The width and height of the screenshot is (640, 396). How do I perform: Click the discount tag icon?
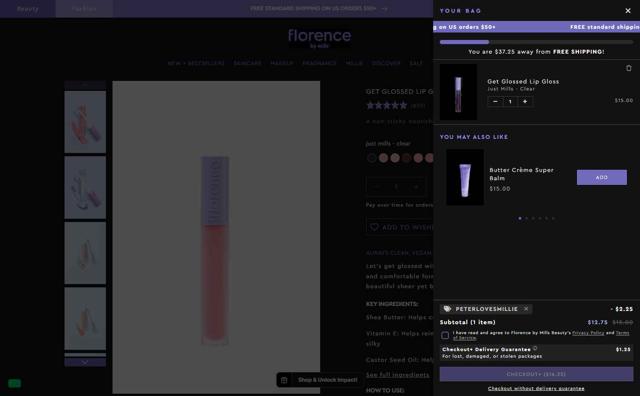[x=447, y=309]
